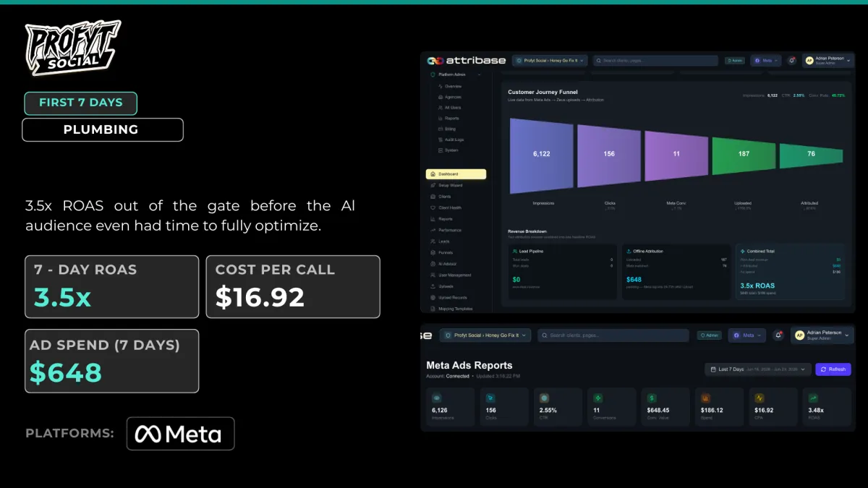Viewport: 868px width, 488px height.
Task: Click the attribase logo in the upper dashboard
Action: click(466, 61)
